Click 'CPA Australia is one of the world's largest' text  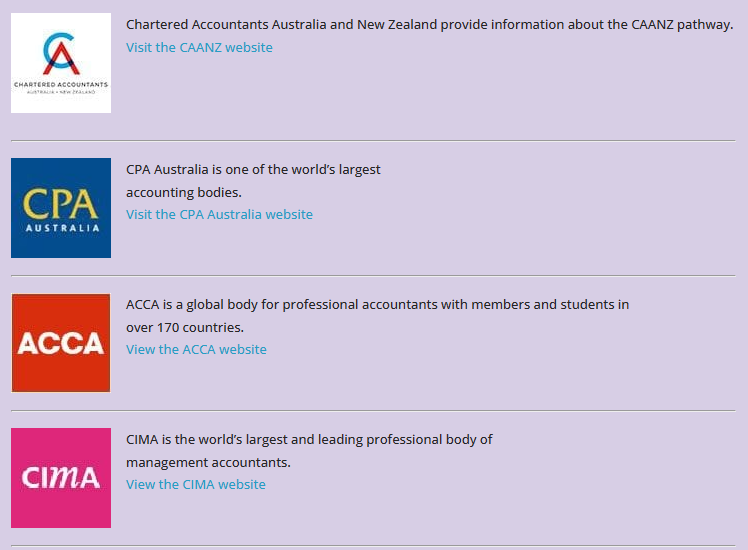click(253, 169)
